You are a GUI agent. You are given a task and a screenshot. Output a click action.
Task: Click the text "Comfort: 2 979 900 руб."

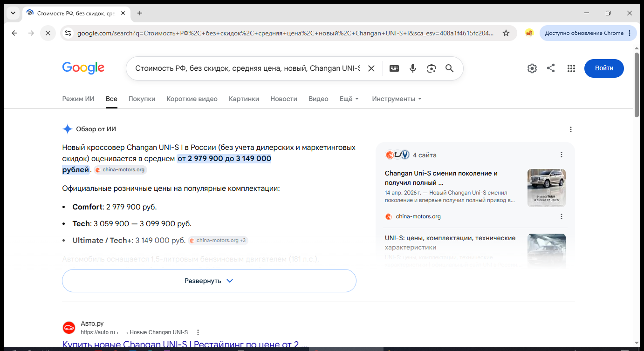coord(115,207)
